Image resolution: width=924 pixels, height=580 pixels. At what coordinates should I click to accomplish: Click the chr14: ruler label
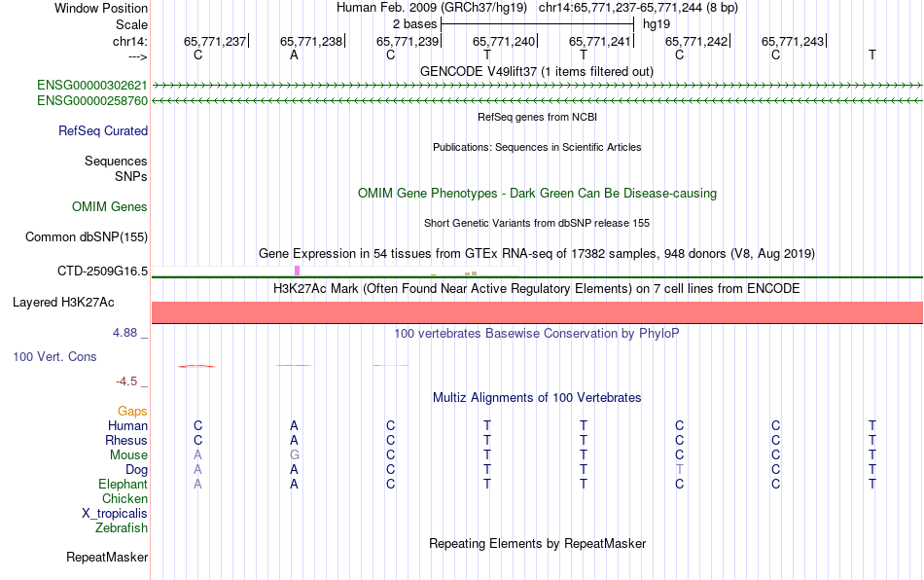point(130,41)
